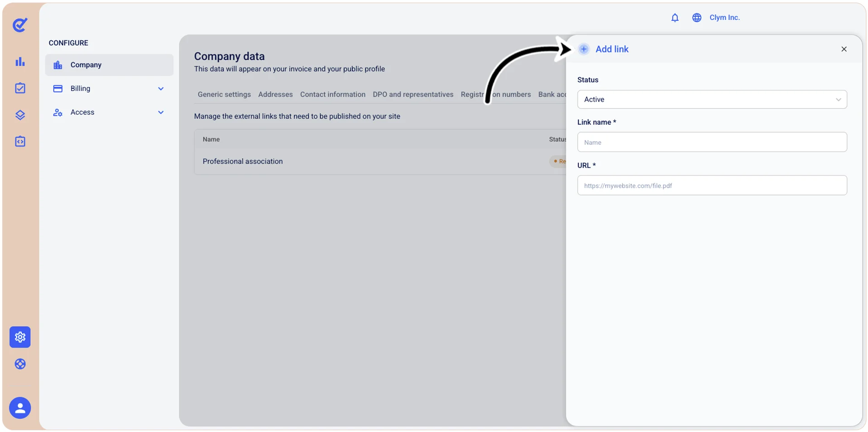Close the Add link panel
This screenshot has width=868, height=432.
coord(844,49)
